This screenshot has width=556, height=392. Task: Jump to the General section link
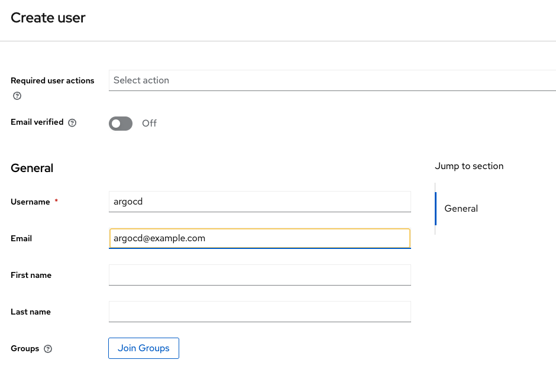(461, 208)
